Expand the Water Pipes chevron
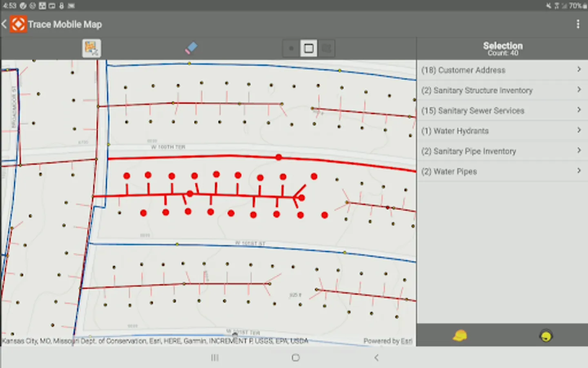 [579, 171]
